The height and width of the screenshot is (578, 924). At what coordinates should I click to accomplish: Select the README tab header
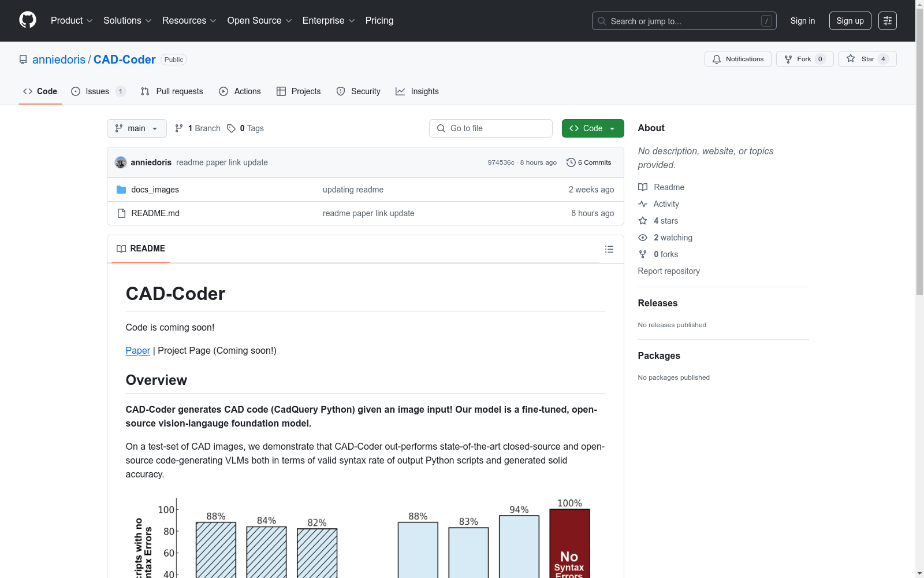coord(141,249)
